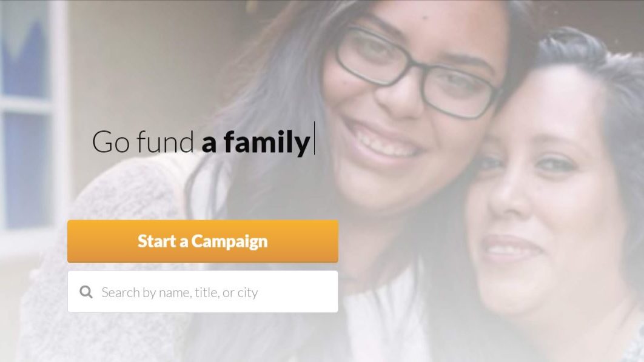Select the word "Campaign" on the orange button
The image size is (644, 362).
click(229, 241)
